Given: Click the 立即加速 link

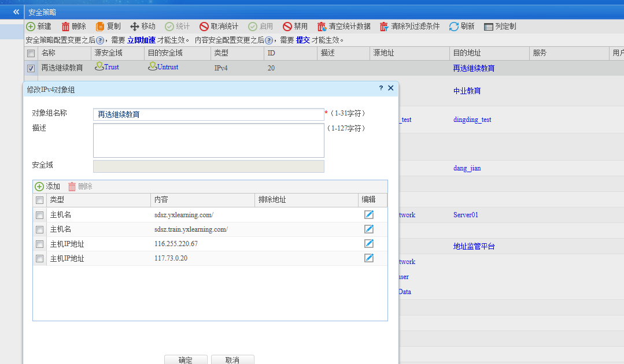Looking at the screenshot, I should coord(141,40).
